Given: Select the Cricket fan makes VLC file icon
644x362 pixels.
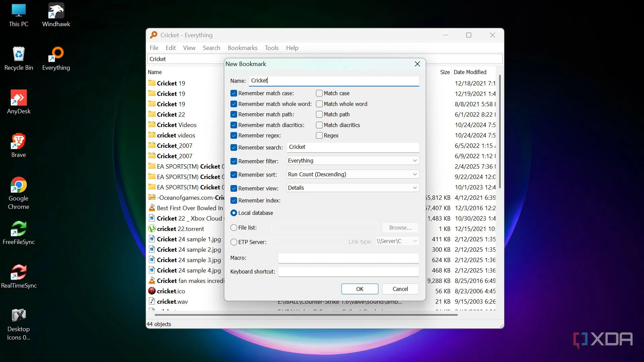Looking at the screenshot, I should [152, 280].
